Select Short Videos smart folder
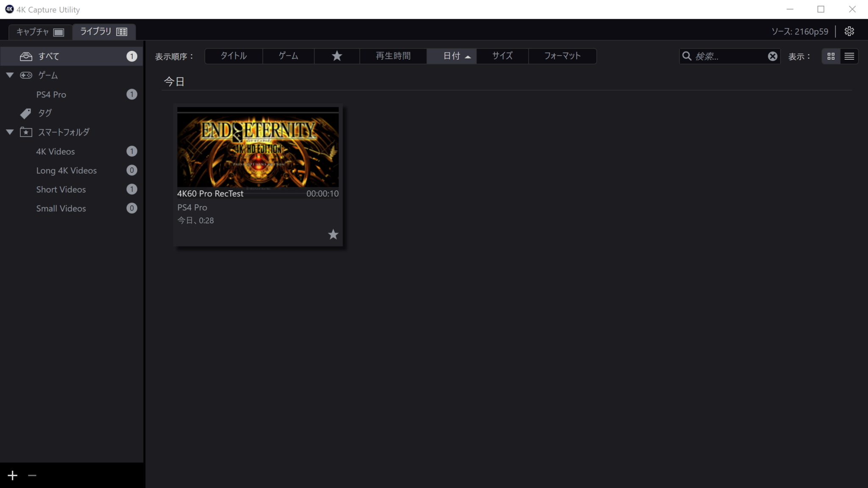 coord(61,189)
